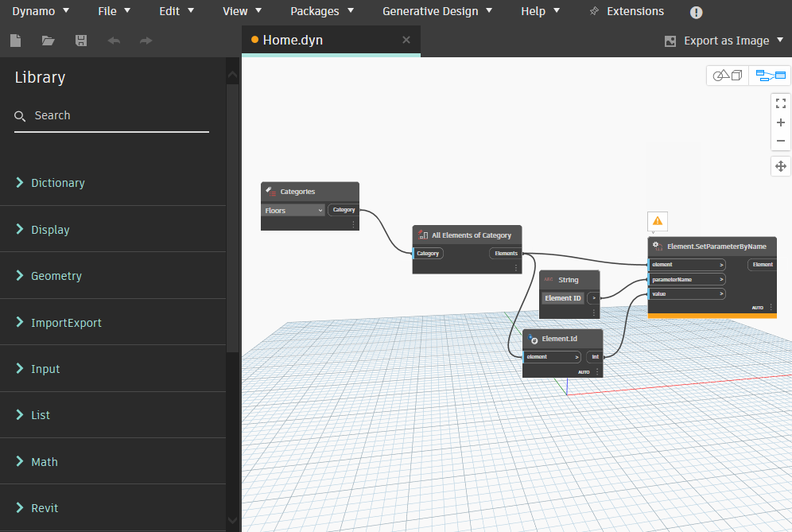Click the Element ID text in String node
This screenshot has width=792, height=532.
(563, 298)
